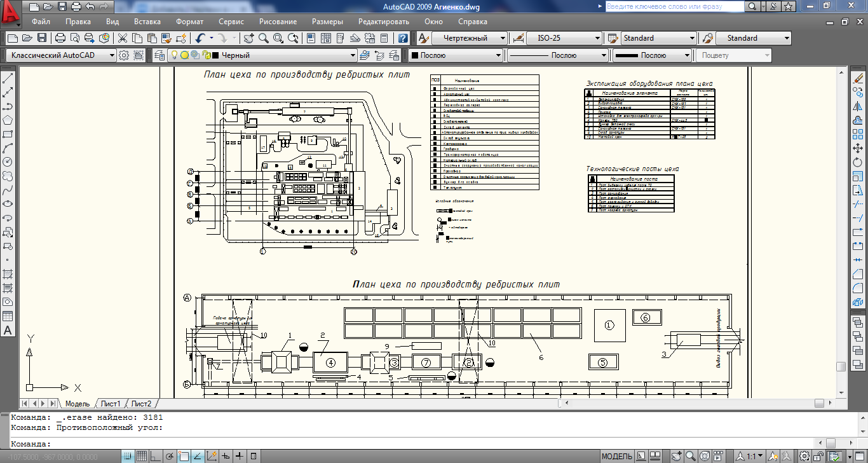The width and height of the screenshot is (868, 463).
Task: Select the Polygon draw tool
Action: [8, 120]
